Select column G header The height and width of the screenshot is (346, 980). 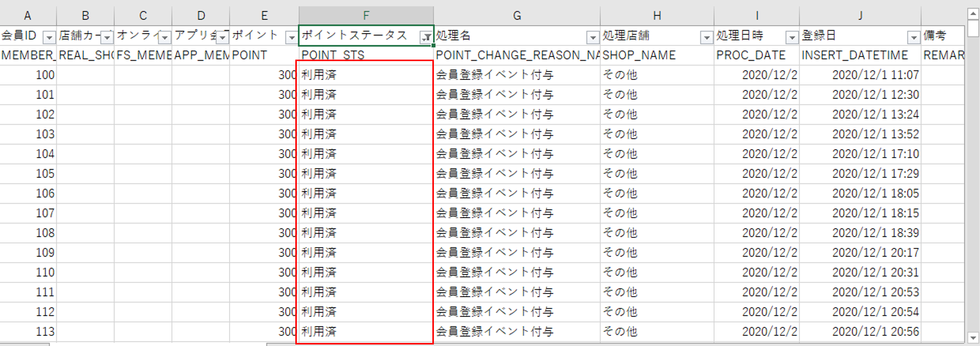[516, 16]
